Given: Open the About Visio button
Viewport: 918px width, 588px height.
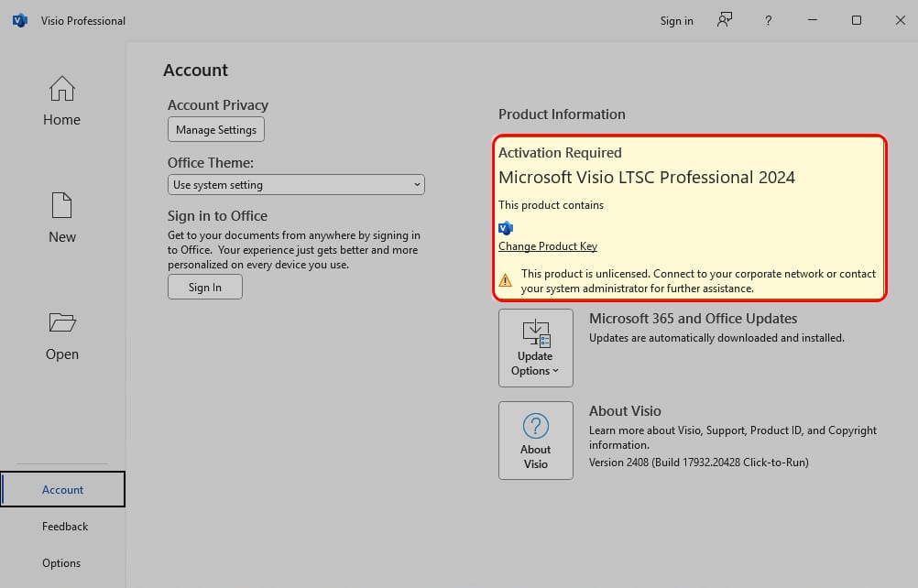Looking at the screenshot, I should [x=536, y=441].
